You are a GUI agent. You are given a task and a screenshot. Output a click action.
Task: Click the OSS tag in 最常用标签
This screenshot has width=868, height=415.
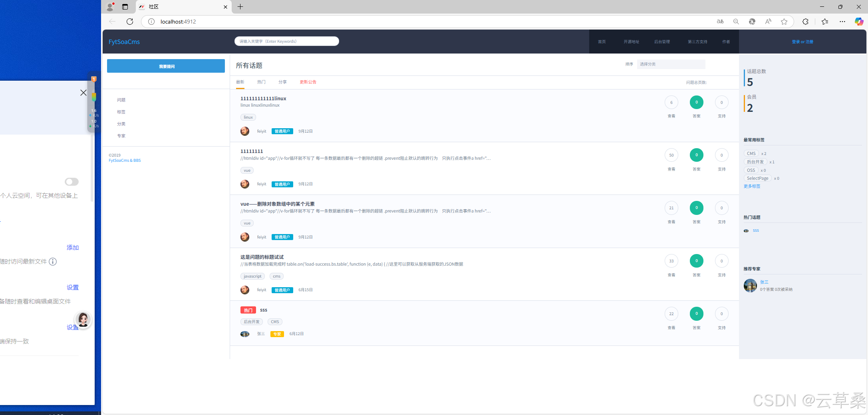coord(751,170)
